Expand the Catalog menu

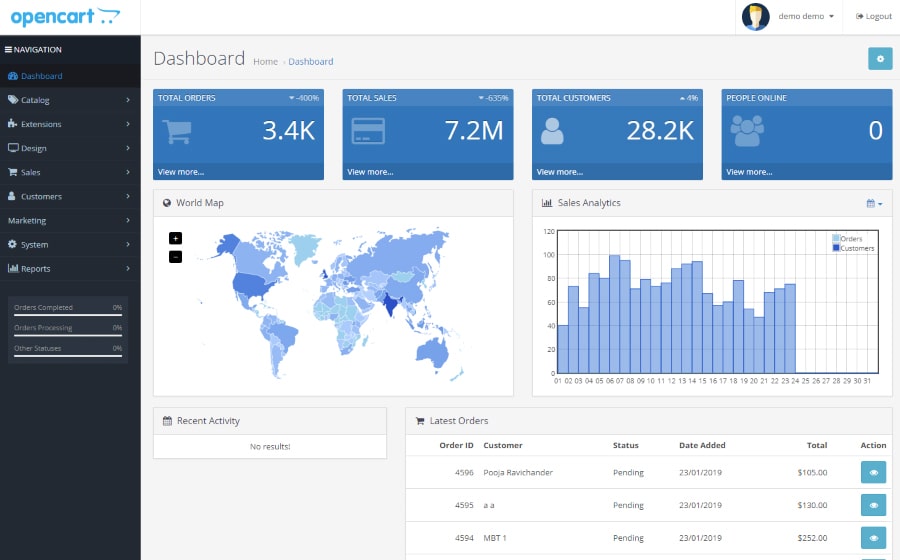[70, 100]
